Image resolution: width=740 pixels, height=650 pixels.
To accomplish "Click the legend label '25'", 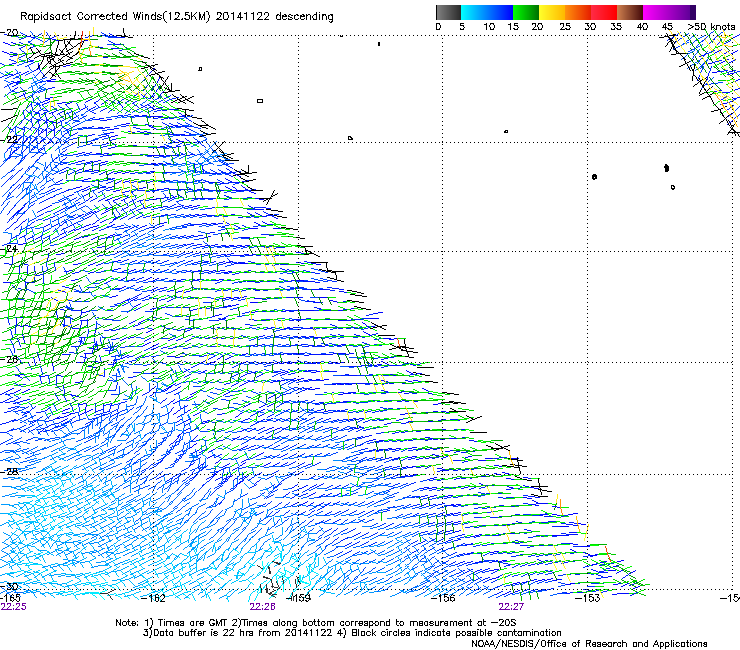I will pyautogui.click(x=565, y=27).
